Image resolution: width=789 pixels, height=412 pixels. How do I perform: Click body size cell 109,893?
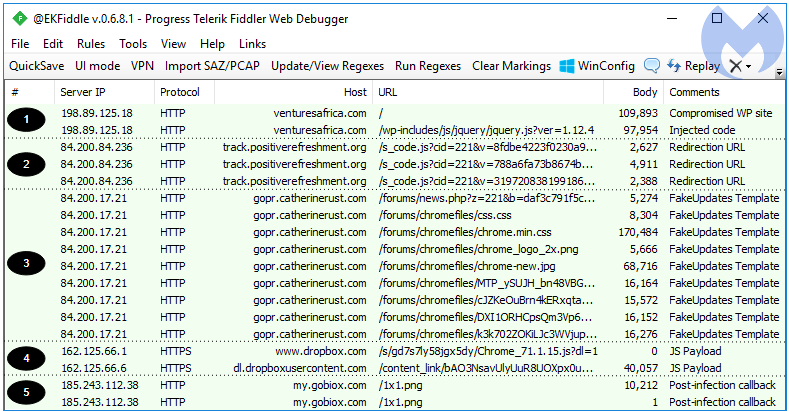[x=638, y=113]
